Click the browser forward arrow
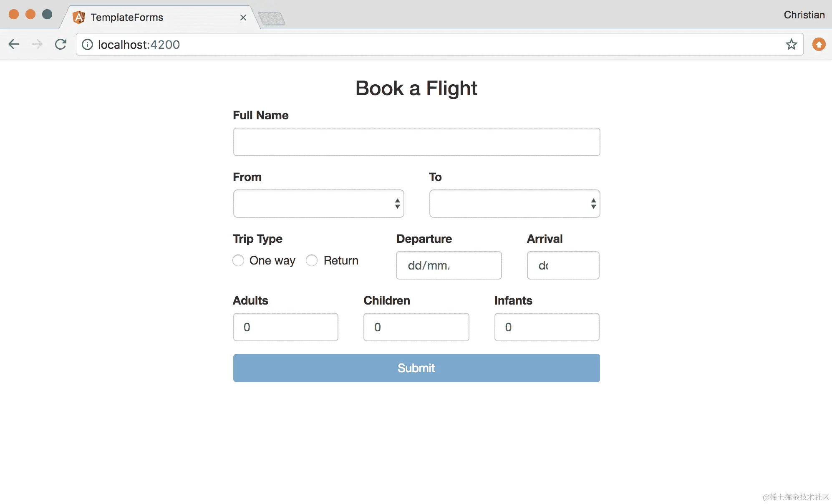The width and height of the screenshot is (832, 504). (x=37, y=44)
